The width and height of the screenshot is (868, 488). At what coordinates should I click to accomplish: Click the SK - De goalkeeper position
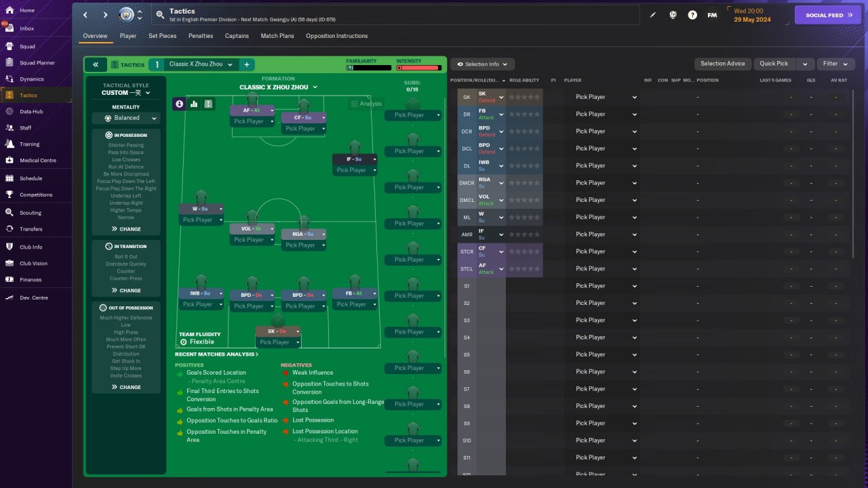click(277, 331)
